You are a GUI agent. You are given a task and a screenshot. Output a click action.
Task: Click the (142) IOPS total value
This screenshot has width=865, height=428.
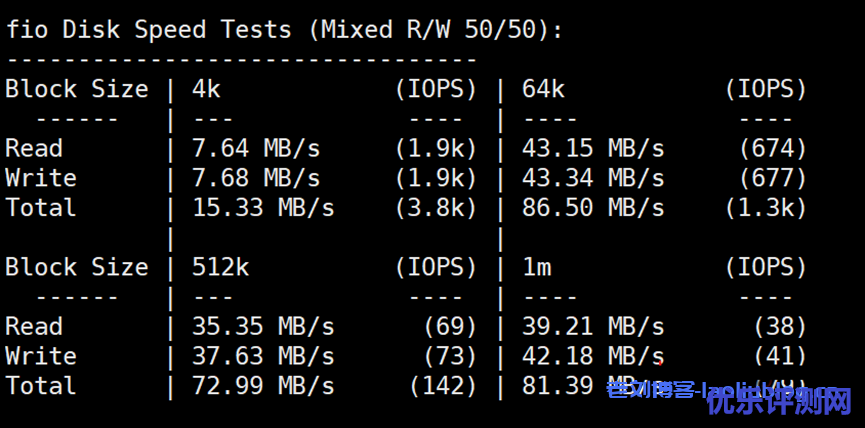click(443, 386)
